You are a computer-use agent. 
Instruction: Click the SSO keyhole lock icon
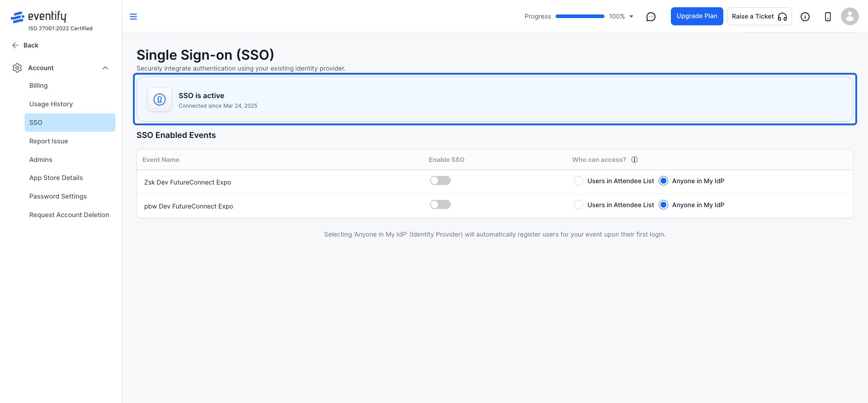160,100
